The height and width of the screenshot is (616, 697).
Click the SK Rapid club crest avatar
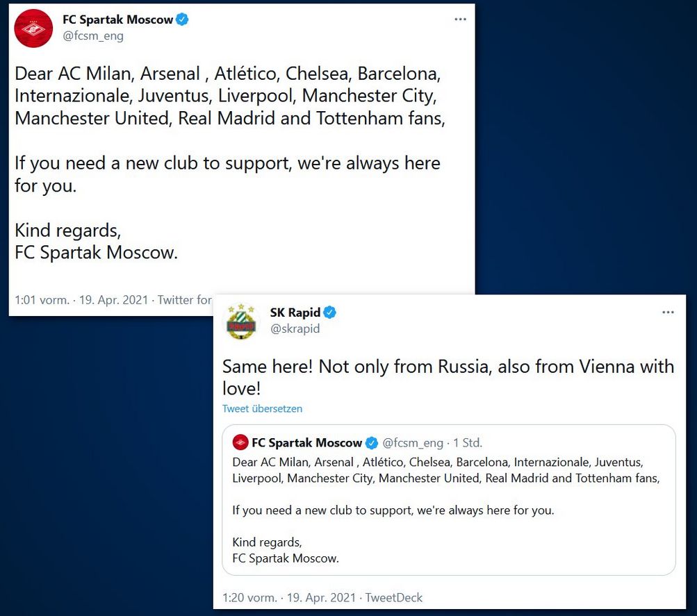[x=241, y=322]
